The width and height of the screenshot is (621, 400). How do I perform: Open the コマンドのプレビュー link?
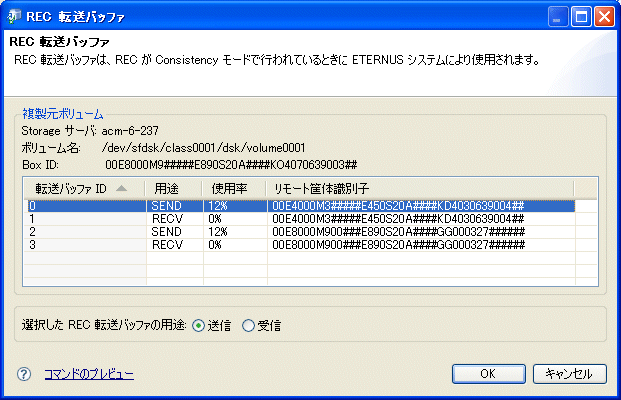[x=89, y=374]
